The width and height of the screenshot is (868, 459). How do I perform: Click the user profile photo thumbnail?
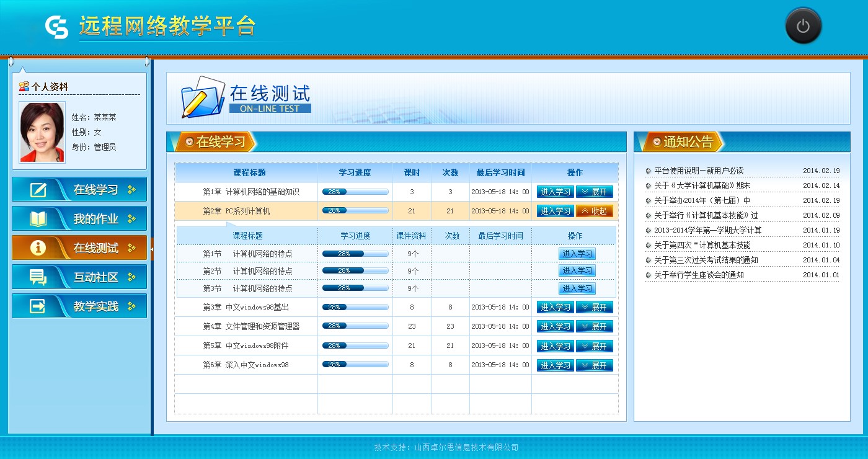(42, 132)
